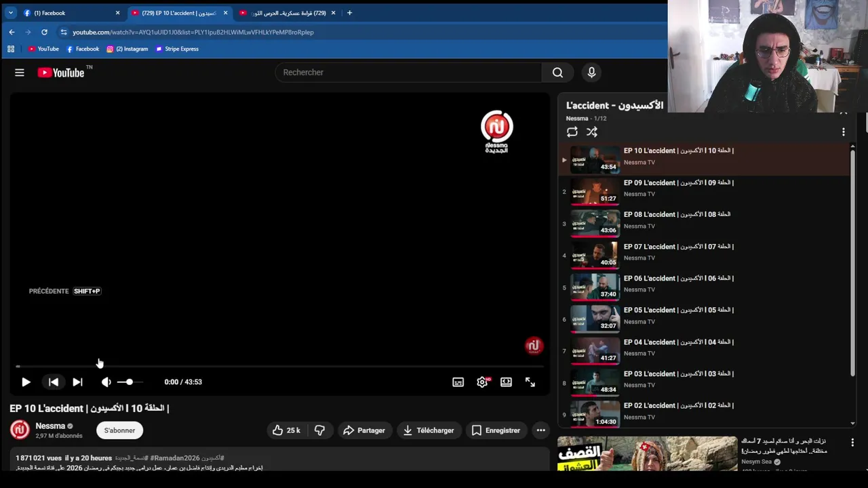Open site information icon in address bar
Viewport: 868px width, 488px height.
click(x=63, y=32)
